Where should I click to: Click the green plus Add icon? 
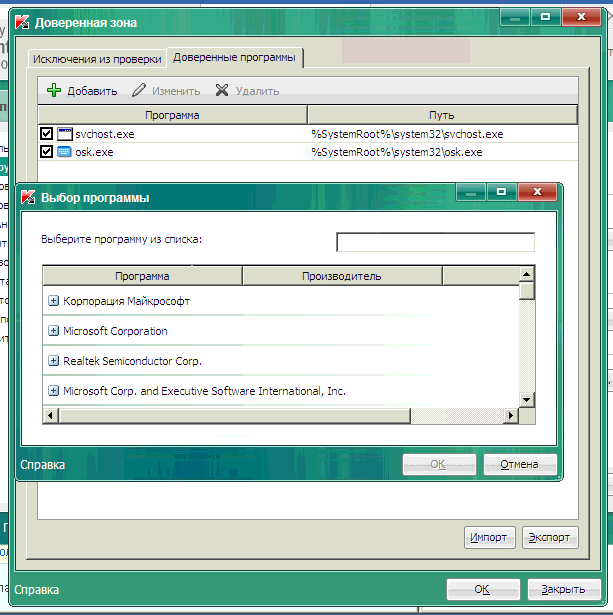[x=54, y=91]
